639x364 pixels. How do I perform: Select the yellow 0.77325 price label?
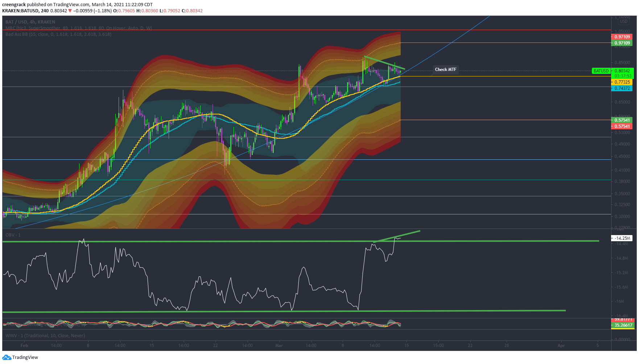[622, 82]
